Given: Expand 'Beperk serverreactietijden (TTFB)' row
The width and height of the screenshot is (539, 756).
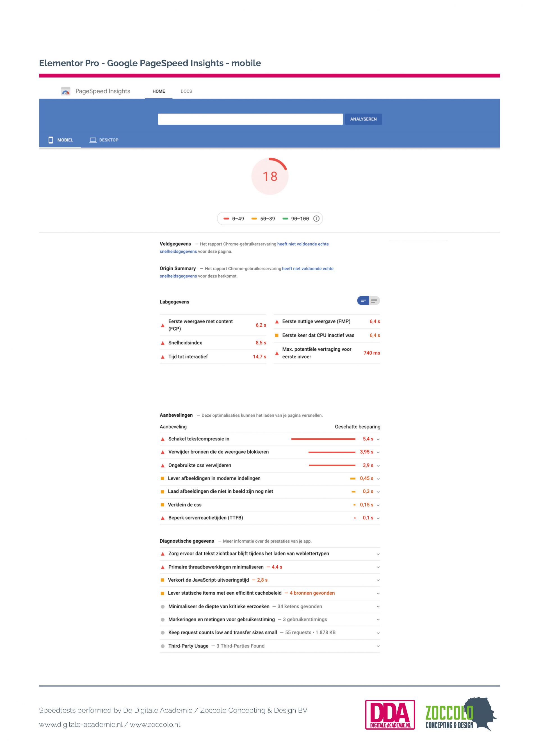Looking at the screenshot, I should click(x=270, y=518).
